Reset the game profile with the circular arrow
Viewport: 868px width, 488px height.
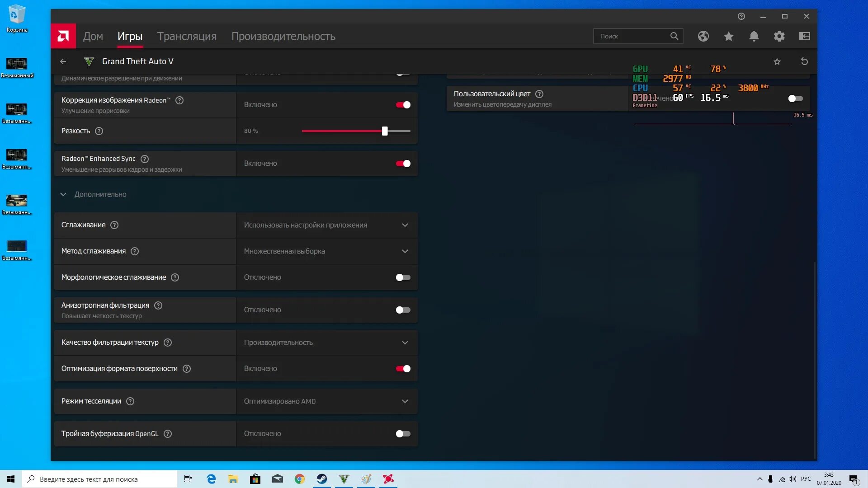click(804, 61)
